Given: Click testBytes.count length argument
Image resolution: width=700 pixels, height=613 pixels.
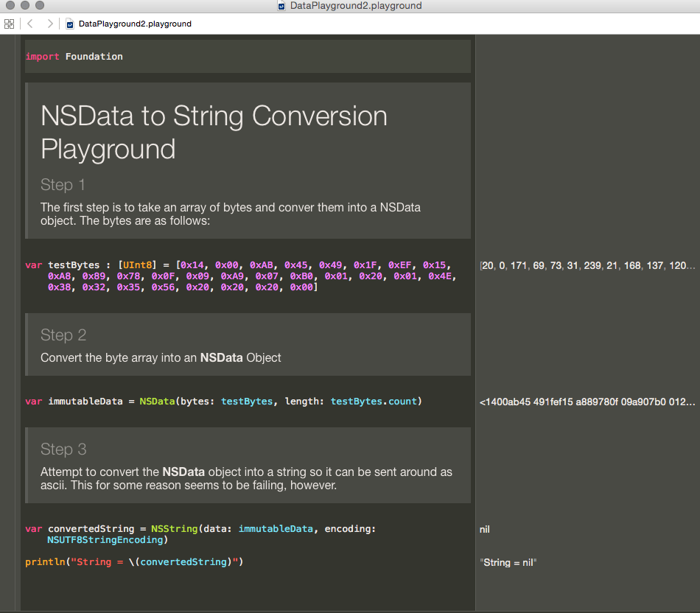Looking at the screenshot, I should coord(374,402).
